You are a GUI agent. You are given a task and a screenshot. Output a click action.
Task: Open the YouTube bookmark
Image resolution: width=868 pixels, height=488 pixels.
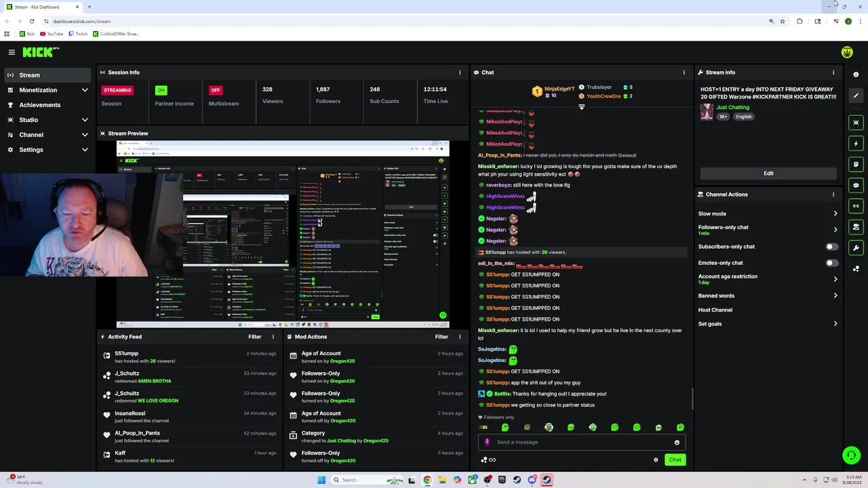pyautogui.click(x=52, y=34)
